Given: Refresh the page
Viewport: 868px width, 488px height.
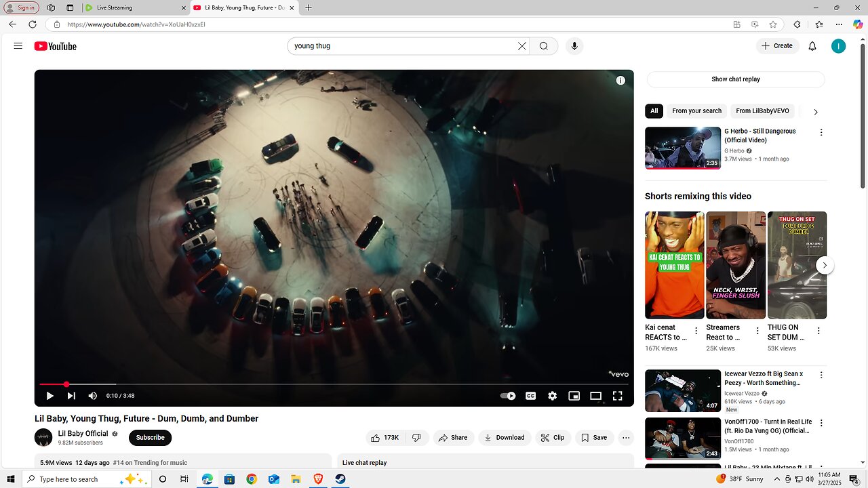Looking at the screenshot, I should (32, 24).
